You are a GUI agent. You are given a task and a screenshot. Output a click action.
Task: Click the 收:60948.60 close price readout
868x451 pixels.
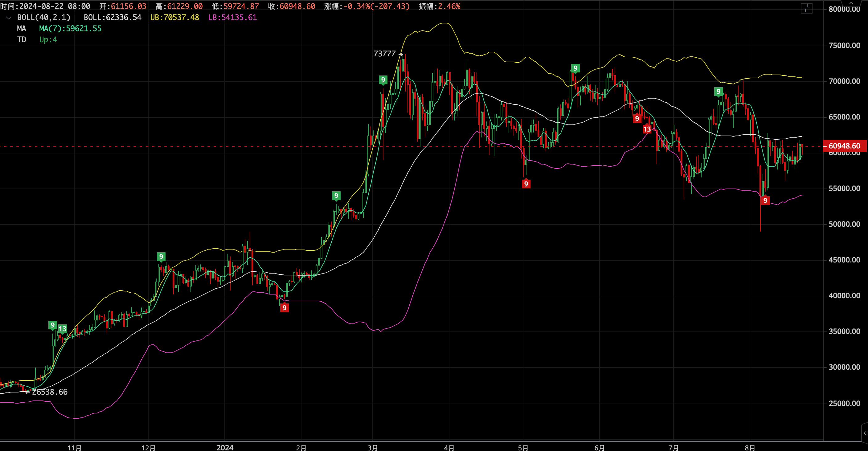pyautogui.click(x=292, y=6)
